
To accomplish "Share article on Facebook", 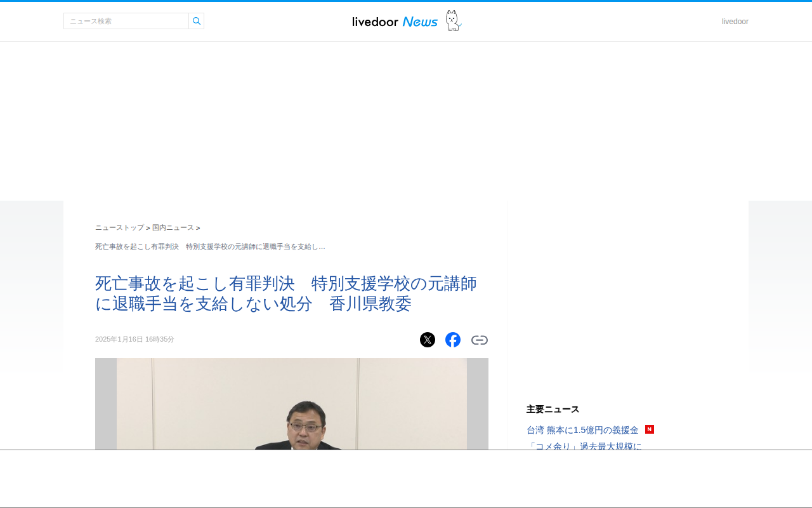I will pyautogui.click(x=453, y=340).
